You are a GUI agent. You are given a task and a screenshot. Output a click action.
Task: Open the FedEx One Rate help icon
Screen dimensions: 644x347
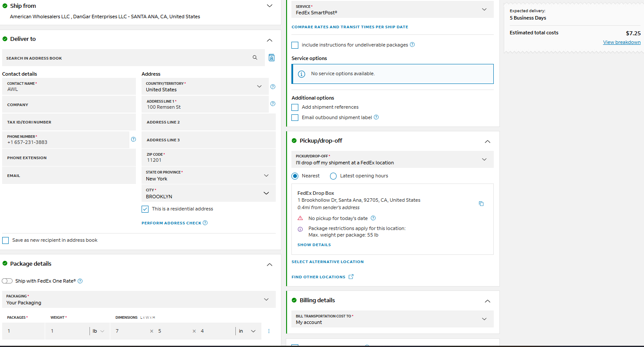80,281
